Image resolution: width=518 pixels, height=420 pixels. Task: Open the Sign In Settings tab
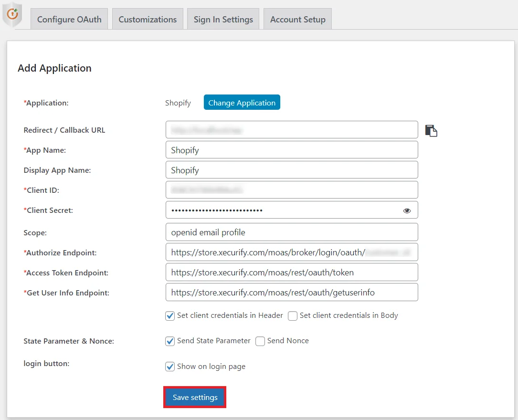223,19
